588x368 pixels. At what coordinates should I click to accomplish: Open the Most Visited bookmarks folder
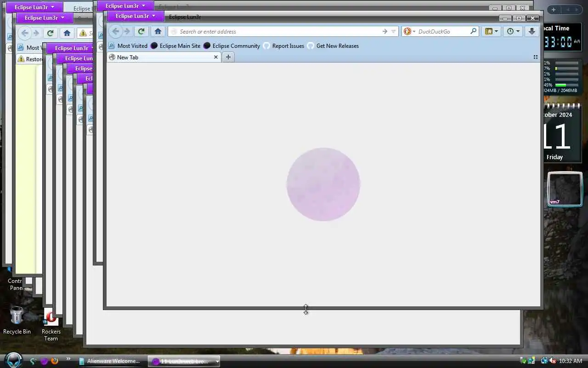128,46
